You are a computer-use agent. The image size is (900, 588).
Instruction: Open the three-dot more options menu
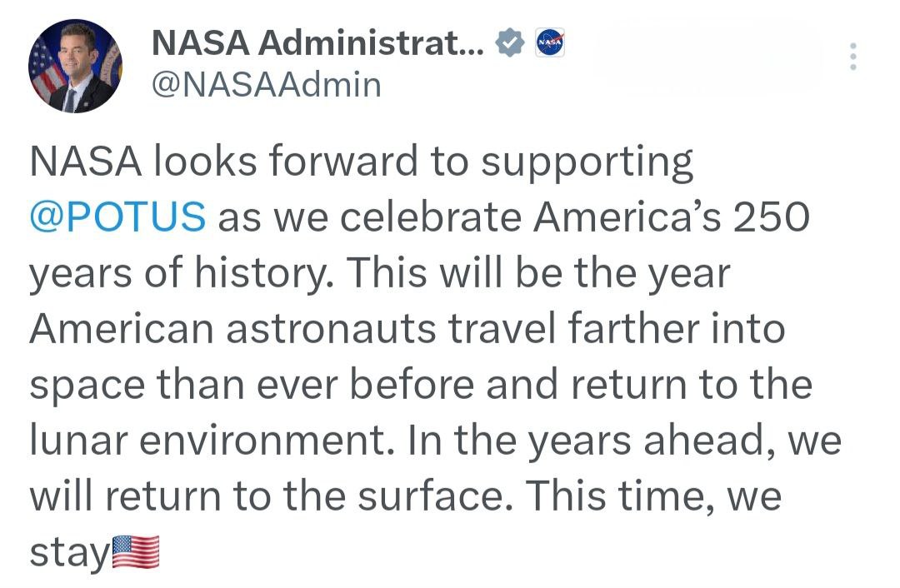point(852,57)
